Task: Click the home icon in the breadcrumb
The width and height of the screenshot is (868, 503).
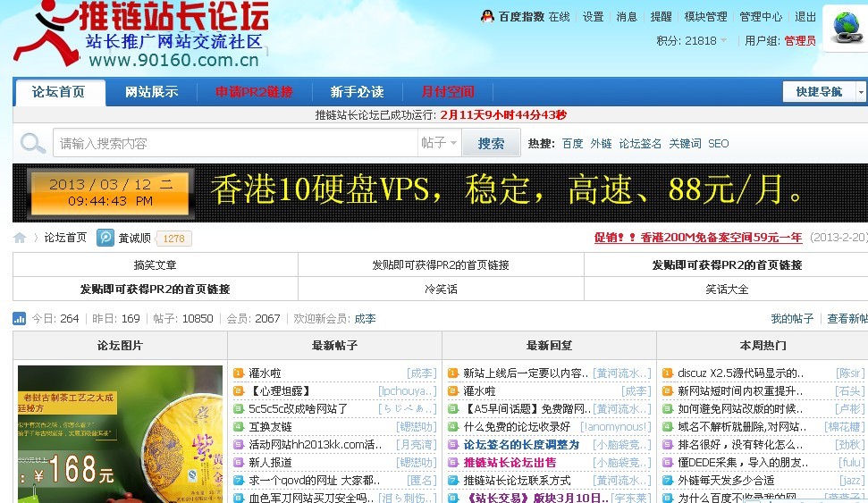Action: pyautogui.click(x=20, y=238)
